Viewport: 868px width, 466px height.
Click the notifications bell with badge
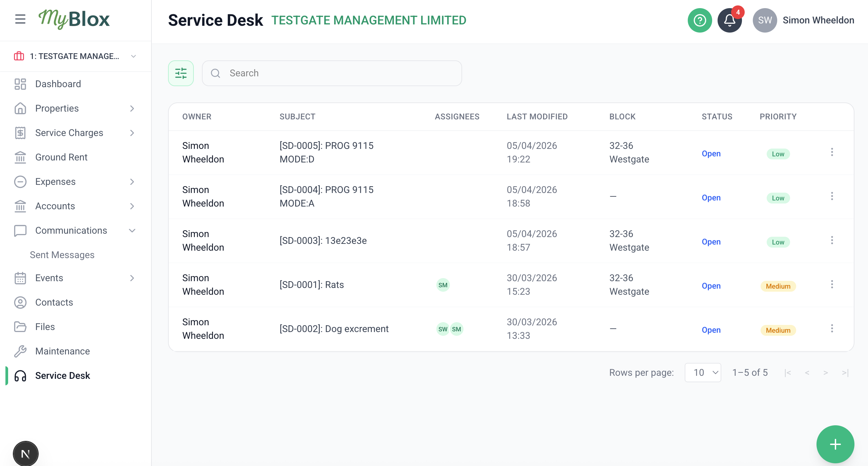pyautogui.click(x=729, y=20)
